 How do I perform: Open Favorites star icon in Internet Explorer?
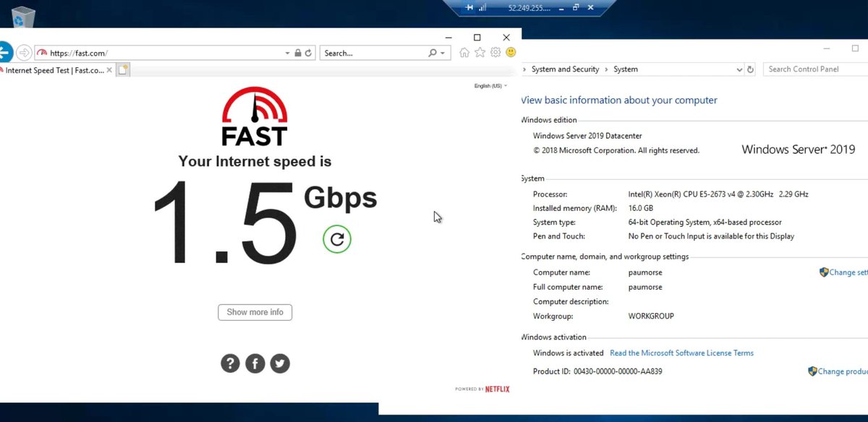pyautogui.click(x=480, y=52)
